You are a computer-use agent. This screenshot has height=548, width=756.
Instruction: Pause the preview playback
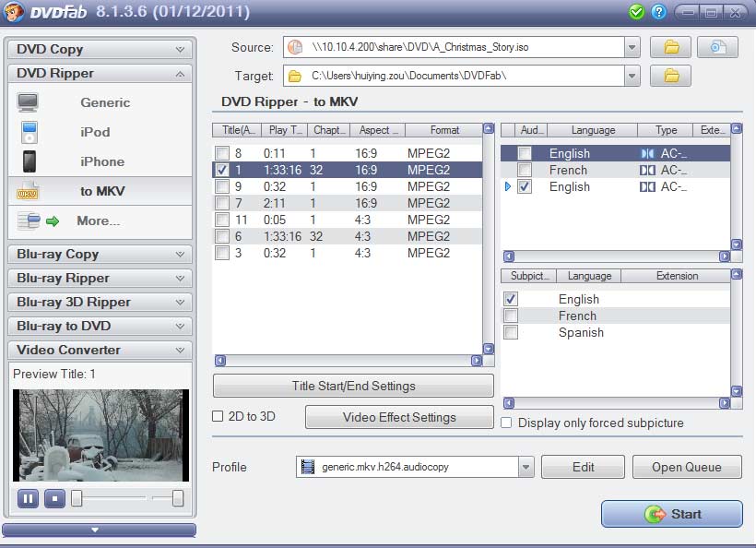pyautogui.click(x=28, y=499)
